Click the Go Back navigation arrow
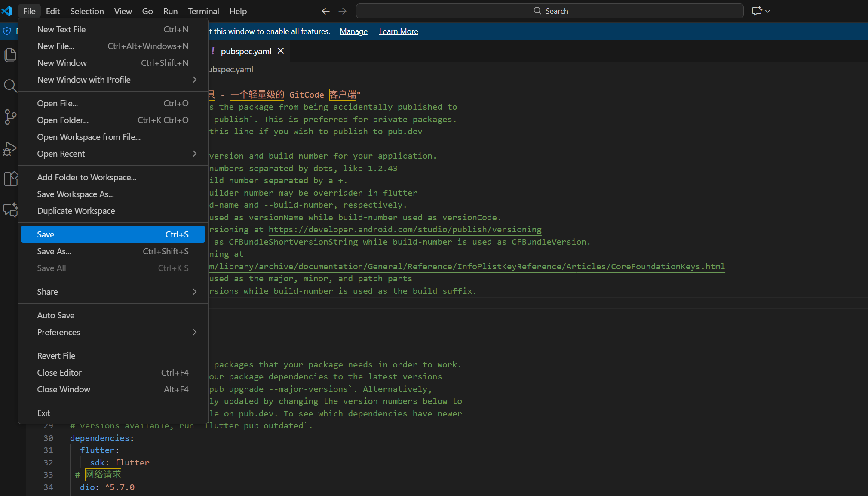The image size is (868, 496). pos(325,11)
